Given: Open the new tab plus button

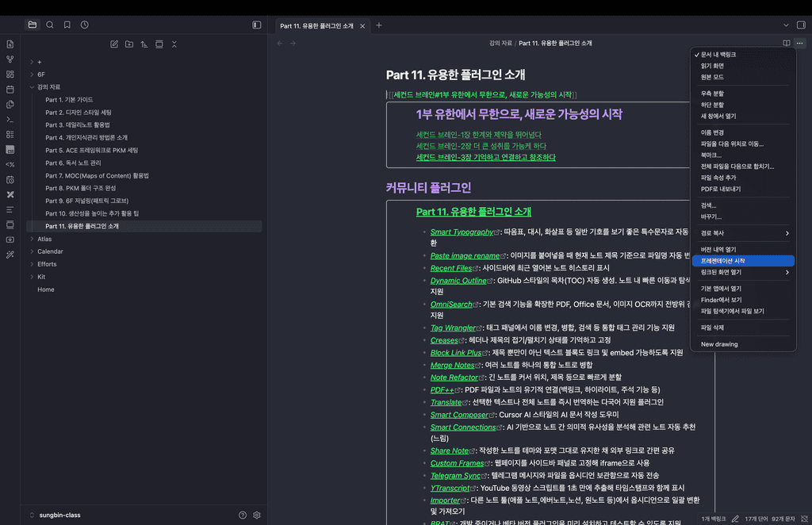Looking at the screenshot, I should (379, 25).
